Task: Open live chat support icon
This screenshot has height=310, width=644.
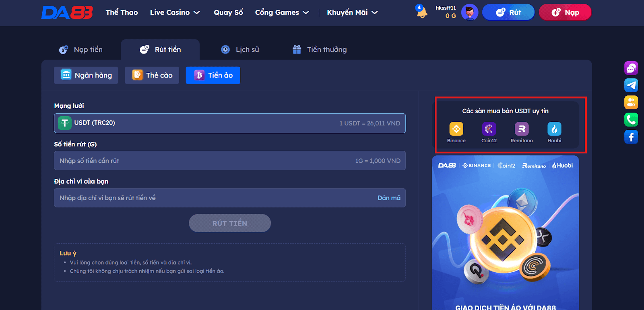Action: coord(631,68)
